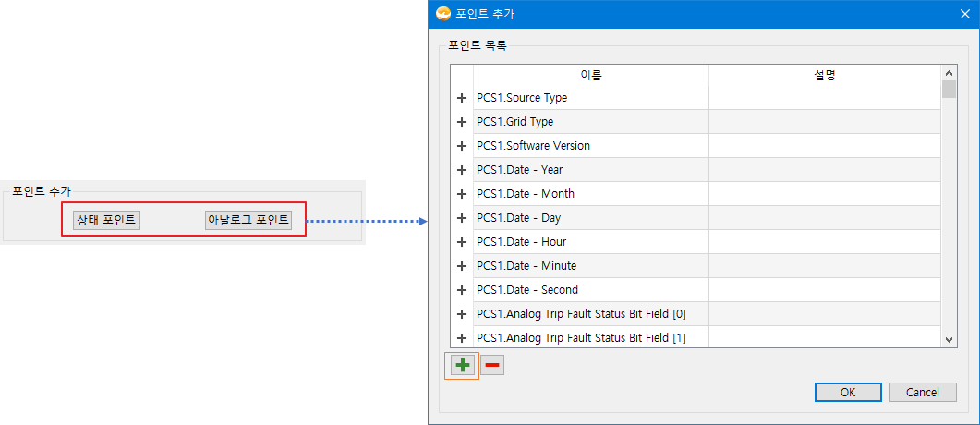This screenshot has width=980, height=425.
Task: Click the scrollbar down arrow
Action: click(948, 339)
